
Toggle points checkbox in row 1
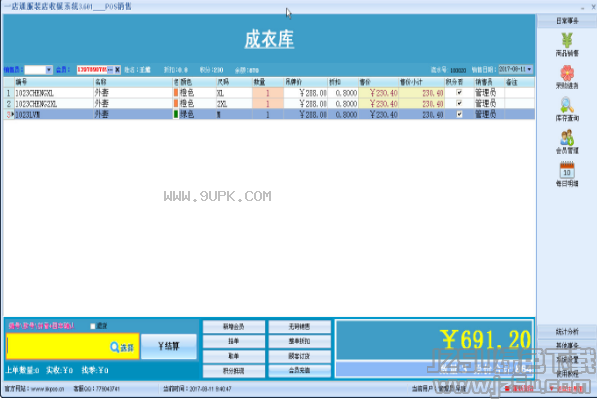[x=459, y=93]
